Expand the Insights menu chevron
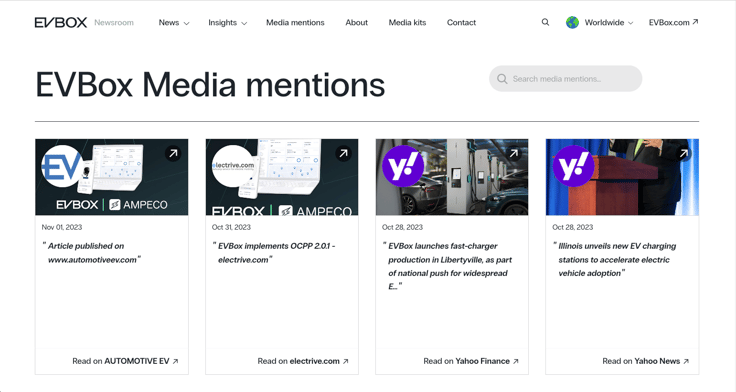Image resolution: width=736 pixels, height=392 pixels. point(244,23)
